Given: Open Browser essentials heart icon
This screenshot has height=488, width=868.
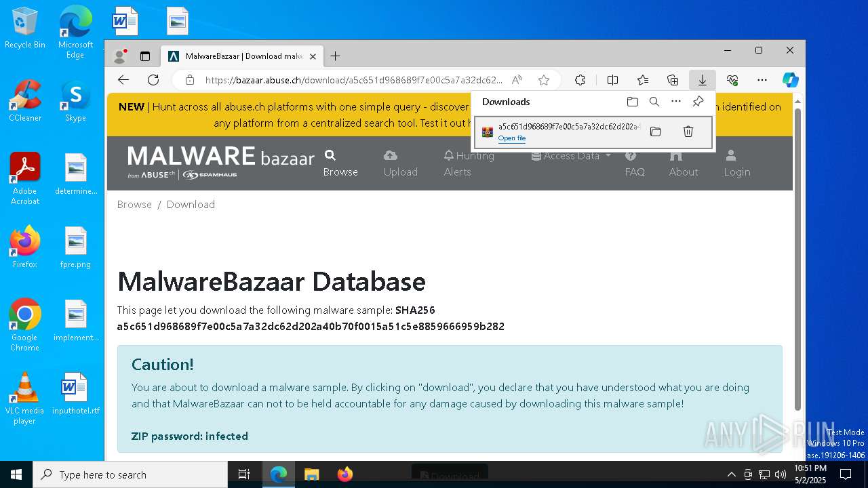Looking at the screenshot, I should click(x=732, y=80).
